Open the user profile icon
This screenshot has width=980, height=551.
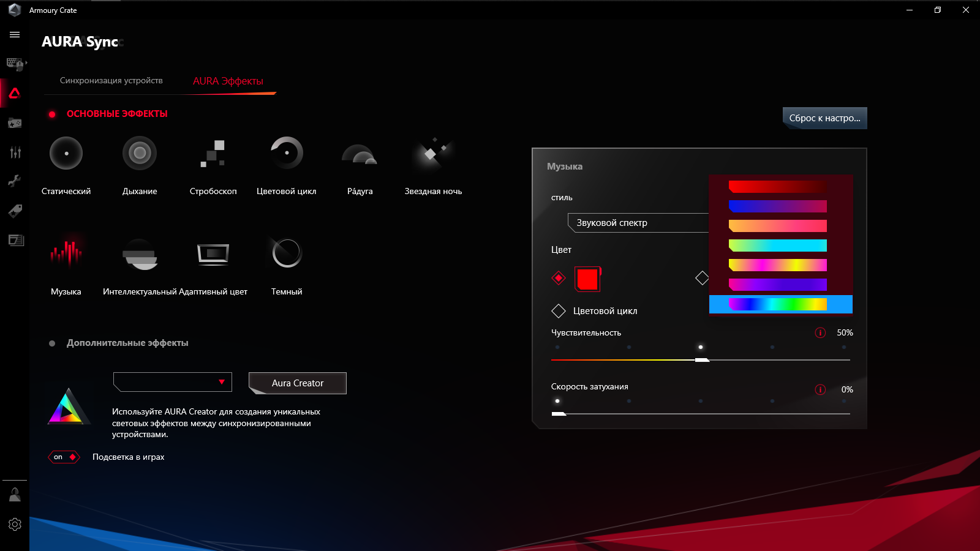pos(15,495)
